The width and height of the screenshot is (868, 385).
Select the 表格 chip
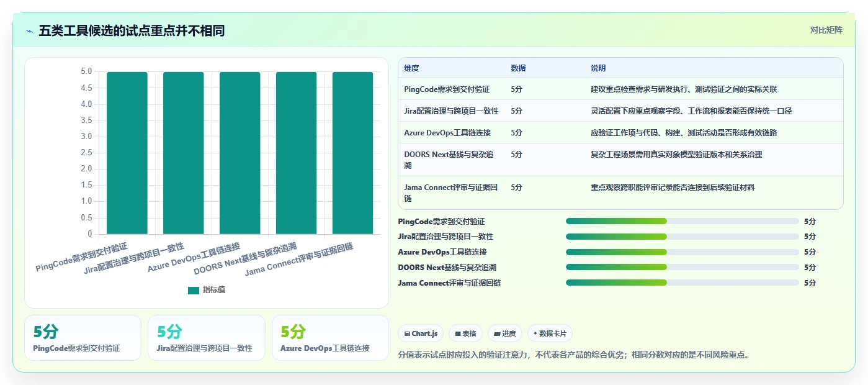pos(466,333)
